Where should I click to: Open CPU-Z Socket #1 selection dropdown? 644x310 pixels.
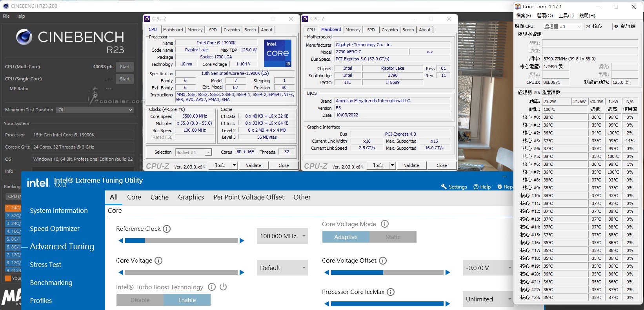[x=193, y=152]
